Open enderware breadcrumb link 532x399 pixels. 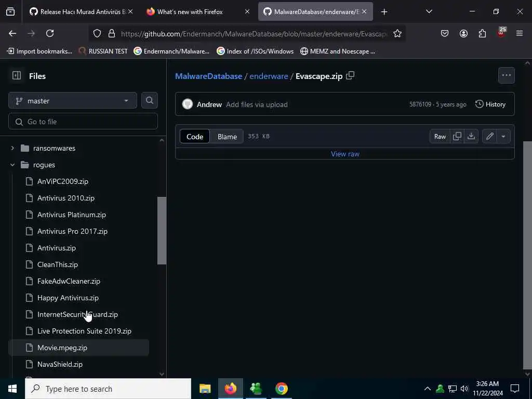click(x=269, y=76)
